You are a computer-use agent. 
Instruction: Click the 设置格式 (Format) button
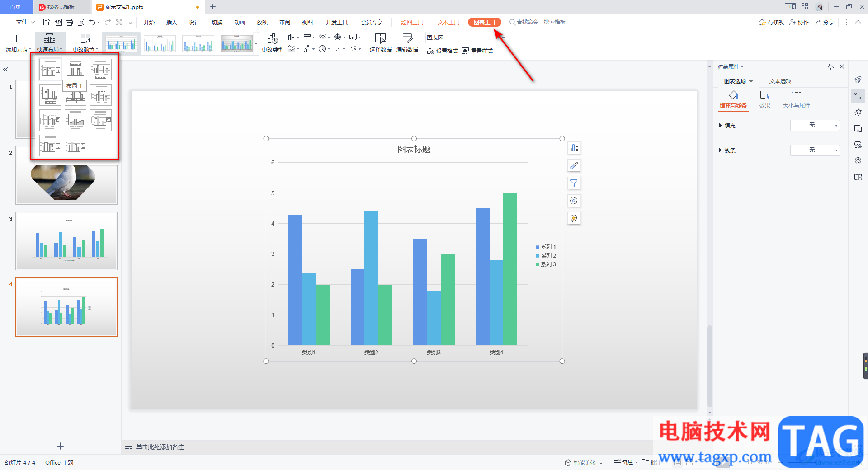click(443, 51)
